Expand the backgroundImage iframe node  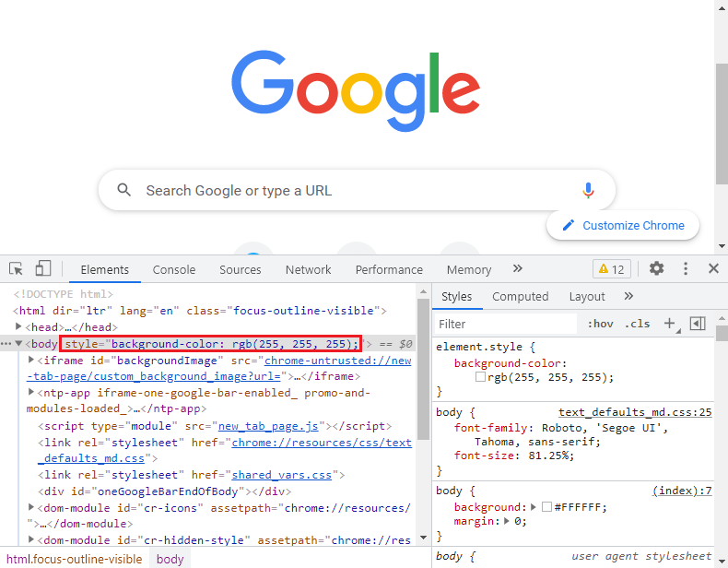pyautogui.click(x=31, y=360)
